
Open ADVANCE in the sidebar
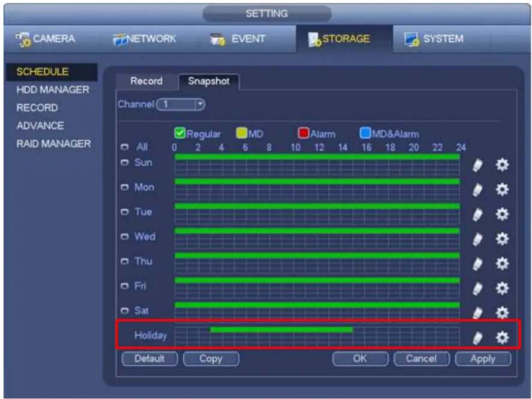[x=40, y=126]
